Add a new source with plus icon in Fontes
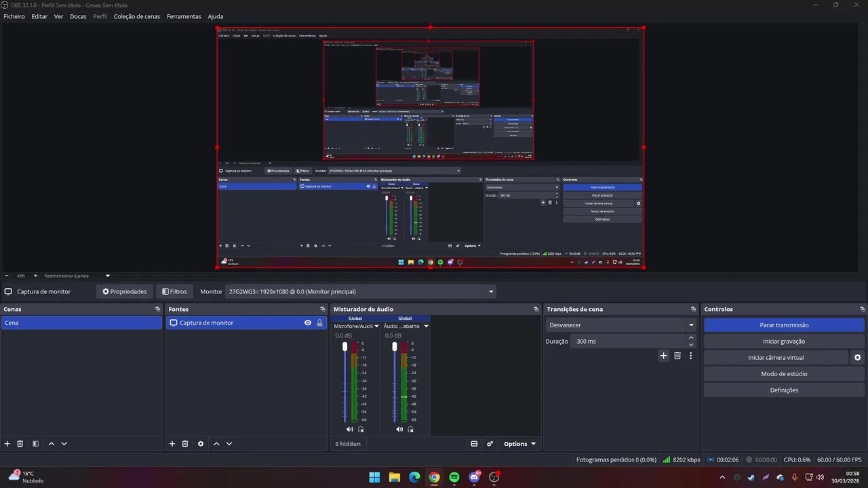868x488 pixels. tap(172, 444)
